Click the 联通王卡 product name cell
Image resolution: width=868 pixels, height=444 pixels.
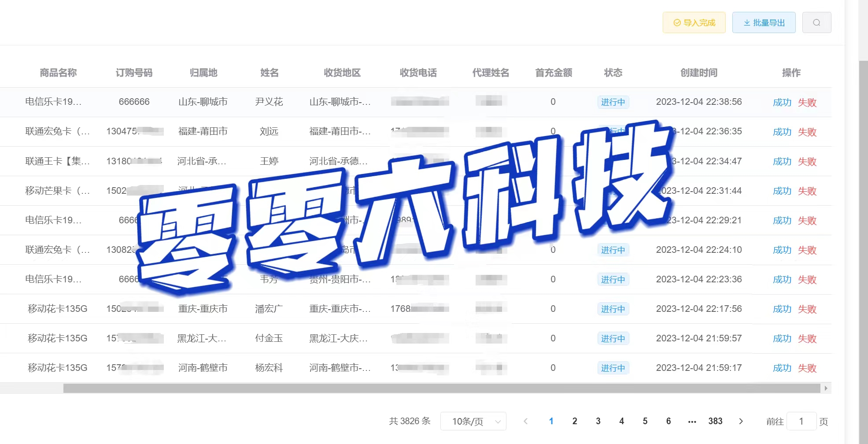(58, 161)
